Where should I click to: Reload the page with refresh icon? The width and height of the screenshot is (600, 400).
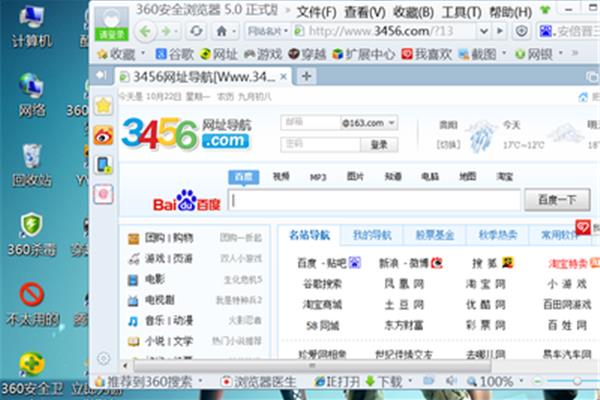tap(196, 31)
